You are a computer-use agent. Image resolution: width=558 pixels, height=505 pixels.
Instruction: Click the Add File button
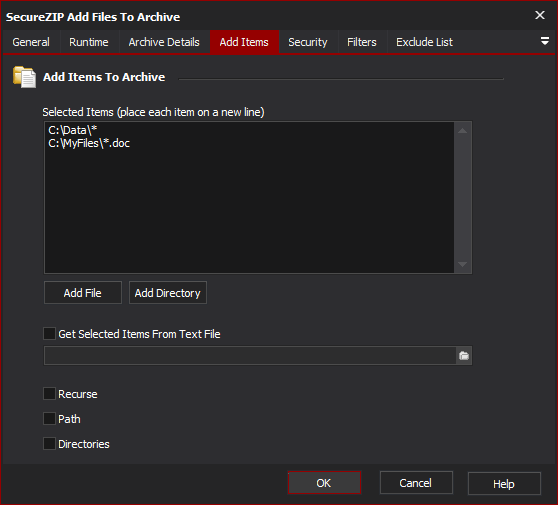83,293
